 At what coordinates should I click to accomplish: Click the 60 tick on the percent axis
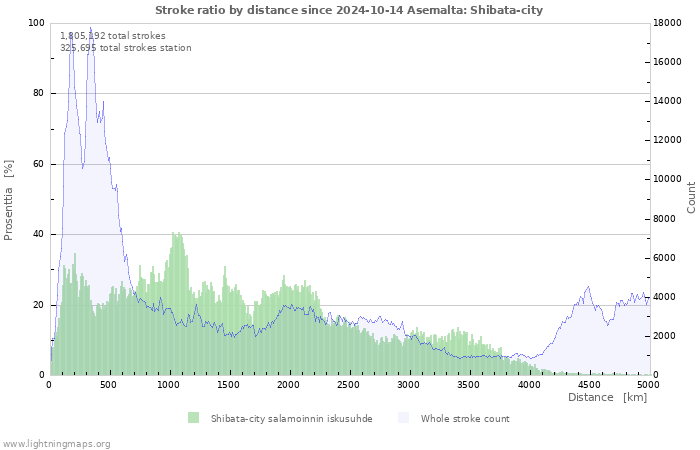(x=39, y=164)
